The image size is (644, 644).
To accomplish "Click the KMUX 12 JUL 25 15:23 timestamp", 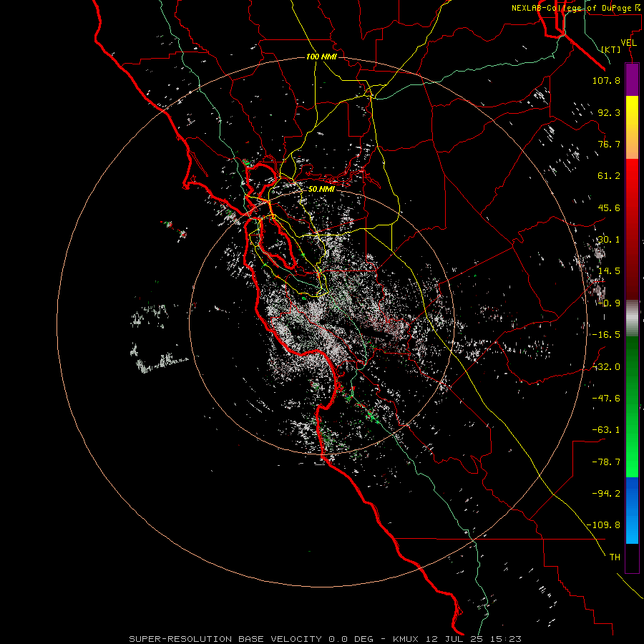I will [x=457, y=639].
